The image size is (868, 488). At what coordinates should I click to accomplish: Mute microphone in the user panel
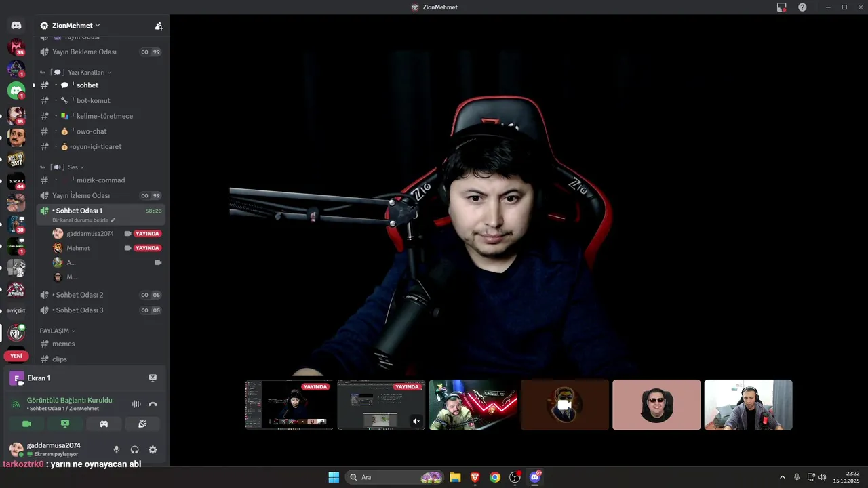[117, 449]
